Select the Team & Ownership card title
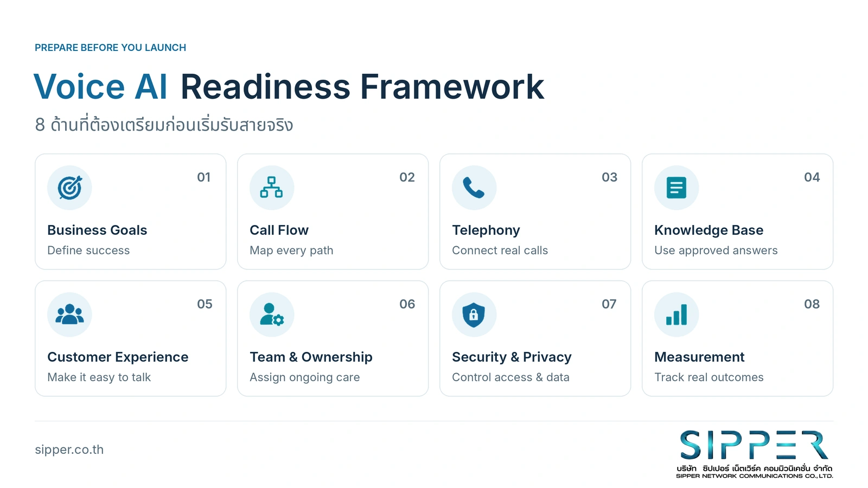The image size is (868, 488). tap(311, 357)
